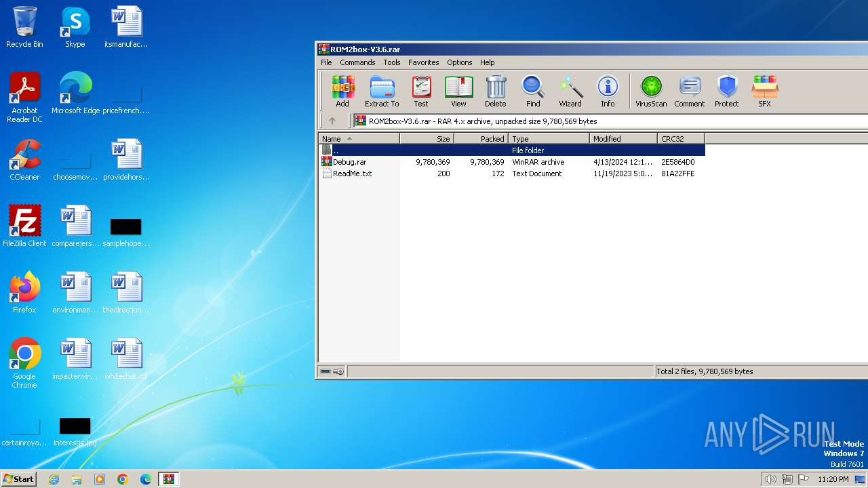Screen dimensions: 868x488
Task: Click the Action Center flag tray icon
Action: point(804,479)
